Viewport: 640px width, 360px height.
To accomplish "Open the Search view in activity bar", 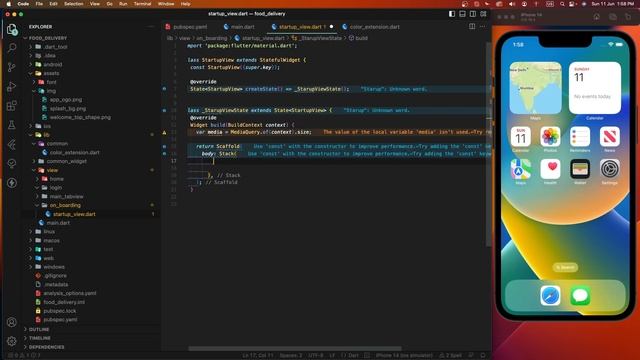I will [x=11, y=48].
